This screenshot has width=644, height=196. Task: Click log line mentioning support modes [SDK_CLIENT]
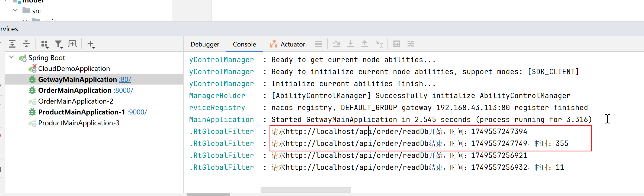425,72
